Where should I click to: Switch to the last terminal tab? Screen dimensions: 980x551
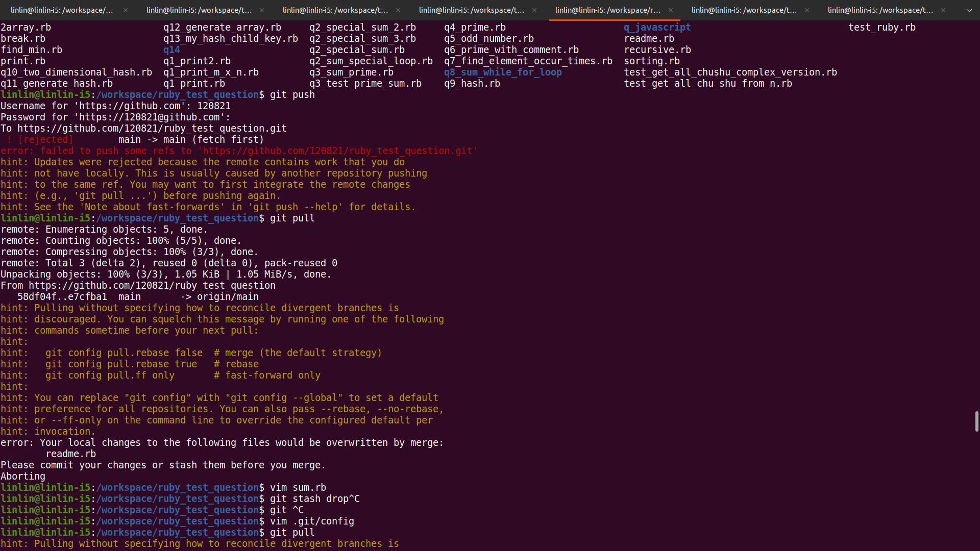click(880, 10)
